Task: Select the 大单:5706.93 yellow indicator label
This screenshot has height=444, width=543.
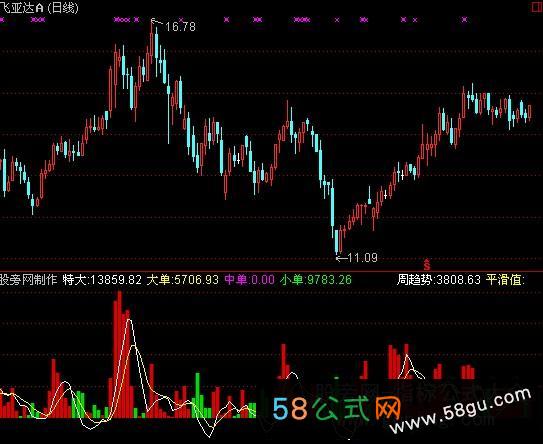Action: (183, 279)
